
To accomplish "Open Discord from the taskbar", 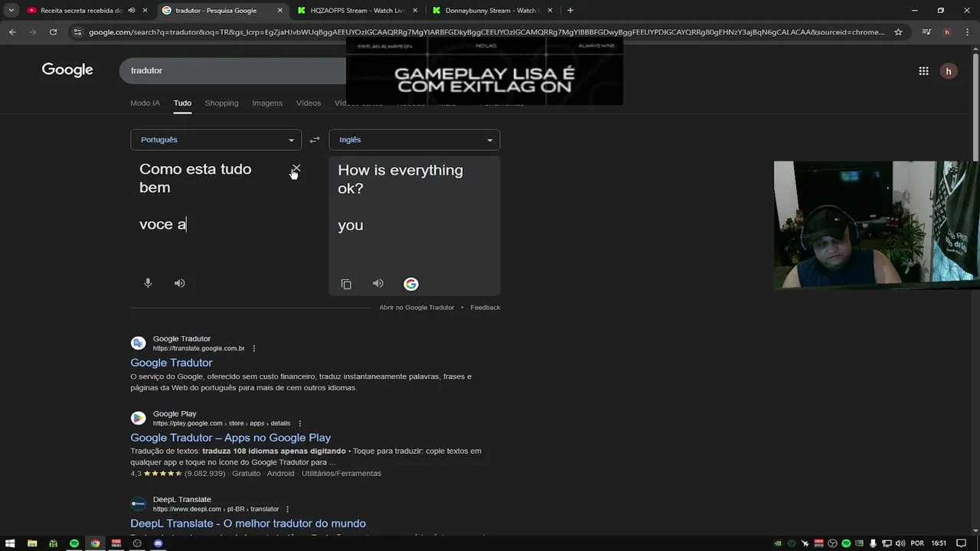I will coord(158,543).
